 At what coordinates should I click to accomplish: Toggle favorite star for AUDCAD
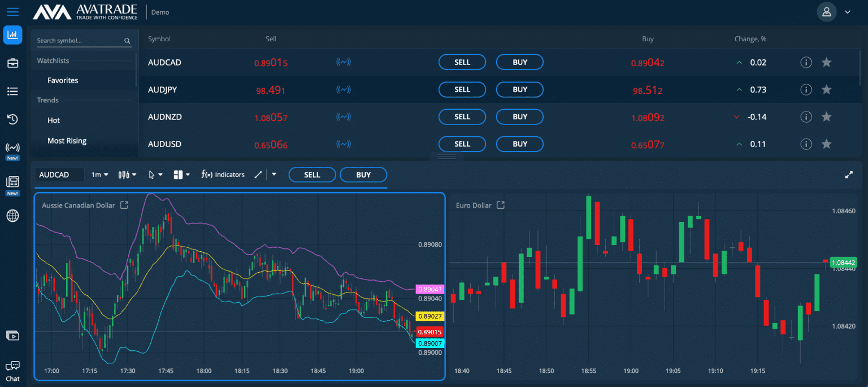point(826,62)
